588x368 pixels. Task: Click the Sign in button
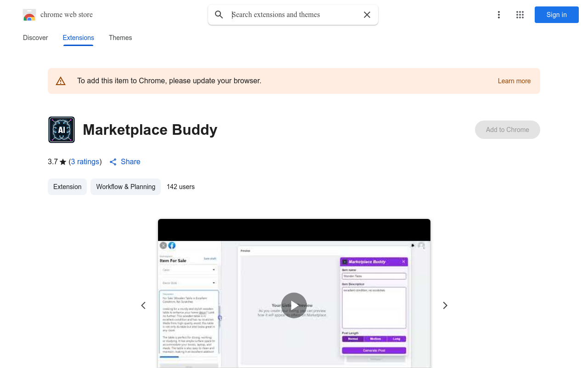(557, 15)
